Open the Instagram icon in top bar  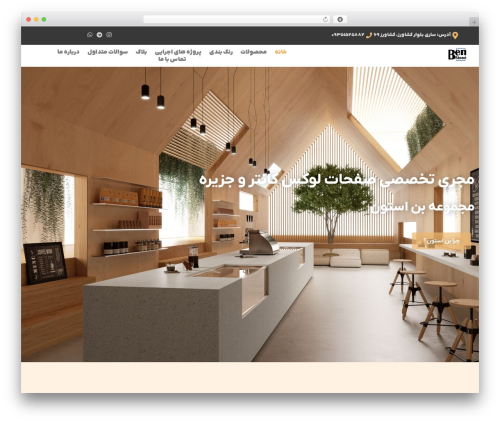pyautogui.click(x=109, y=35)
